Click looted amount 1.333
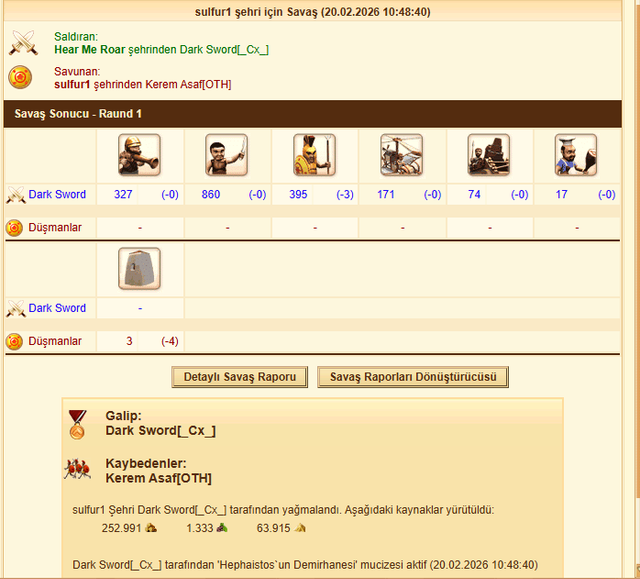The image size is (640, 579). (x=200, y=528)
